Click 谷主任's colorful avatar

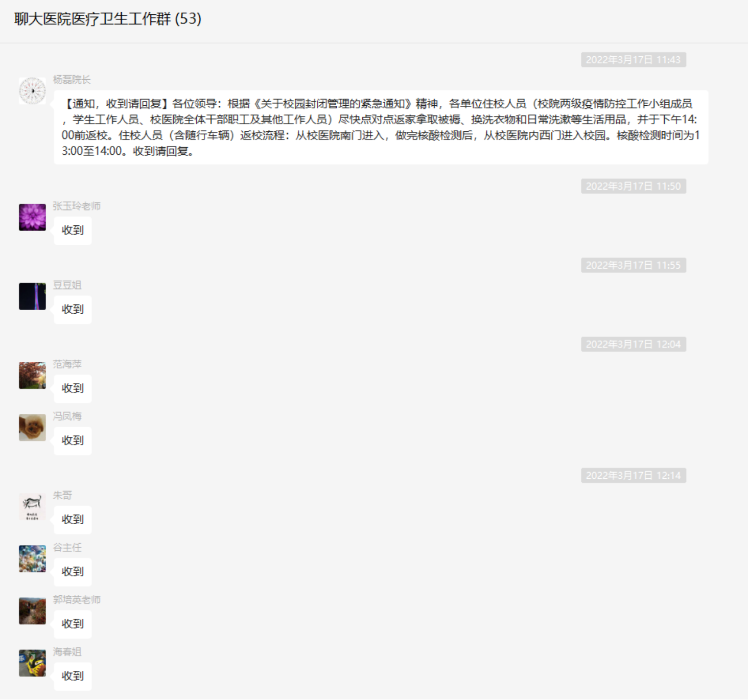[x=32, y=559]
